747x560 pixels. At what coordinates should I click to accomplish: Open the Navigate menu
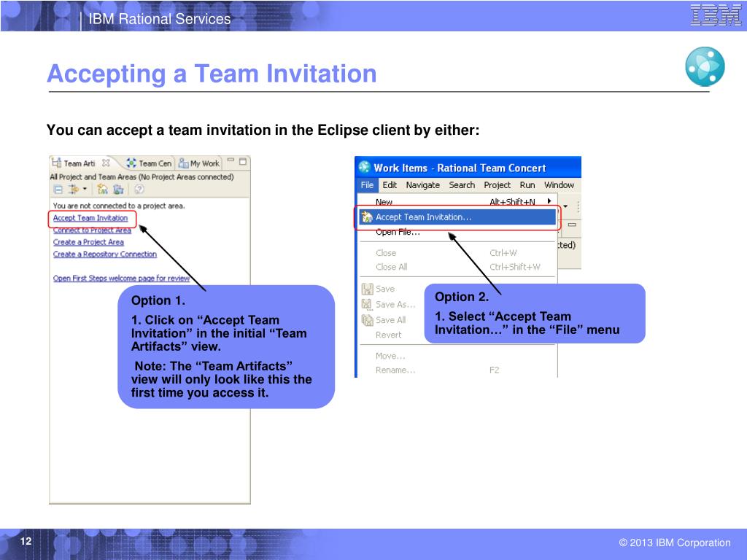pos(423,184)
